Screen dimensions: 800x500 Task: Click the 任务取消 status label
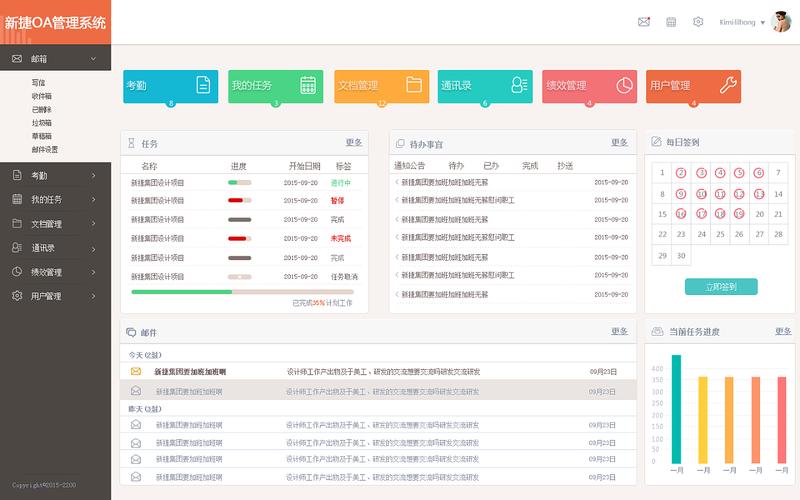(344, 277)
